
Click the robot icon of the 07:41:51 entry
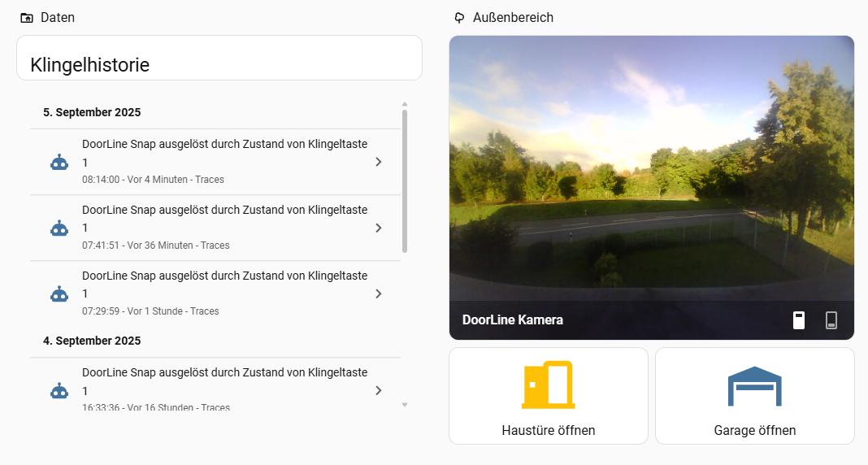(59, 228)
